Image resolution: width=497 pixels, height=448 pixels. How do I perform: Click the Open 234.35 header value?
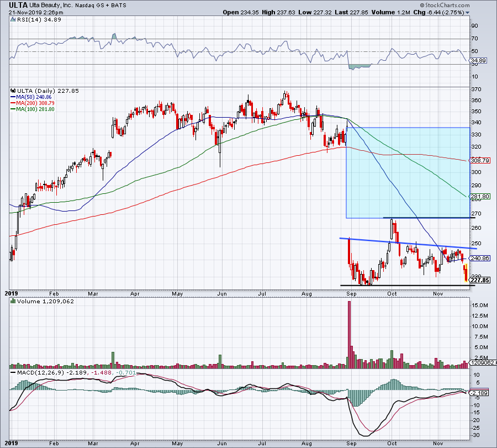point(241,12)
